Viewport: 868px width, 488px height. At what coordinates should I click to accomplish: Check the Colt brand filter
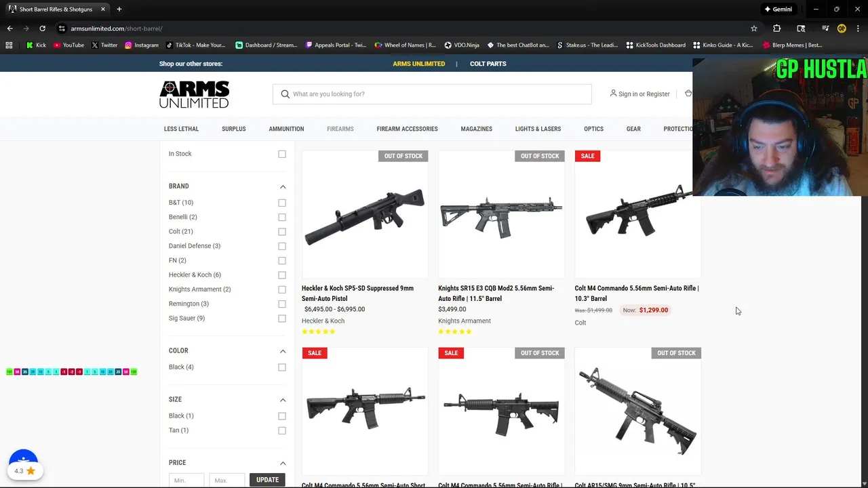282,232
